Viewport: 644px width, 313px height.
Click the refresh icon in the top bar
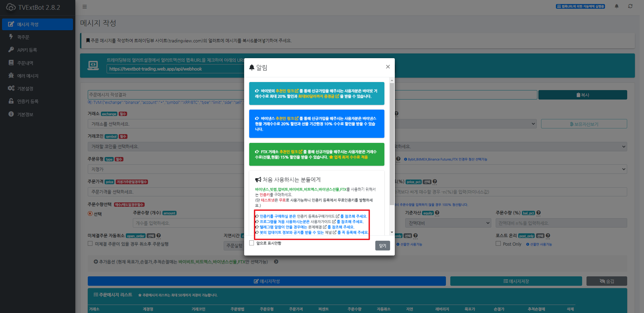coord(630,6)
